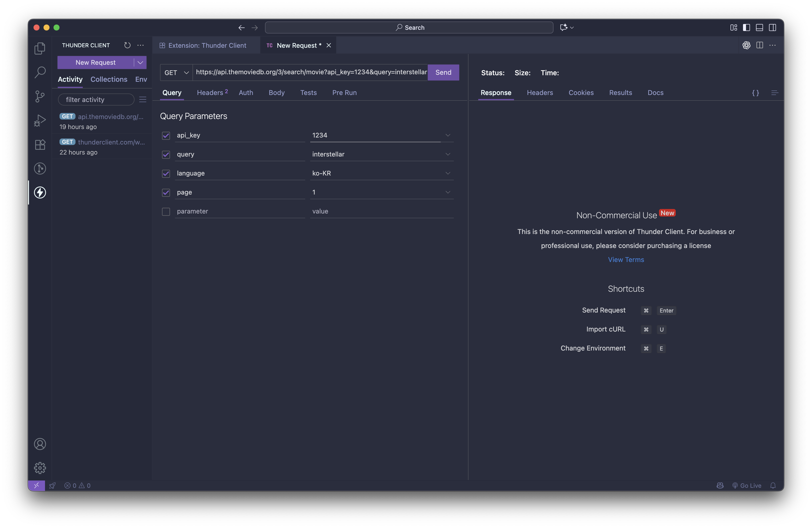Expand the page value chevron
The height and width of the screenshot is (528, 812).
point(447,192)
